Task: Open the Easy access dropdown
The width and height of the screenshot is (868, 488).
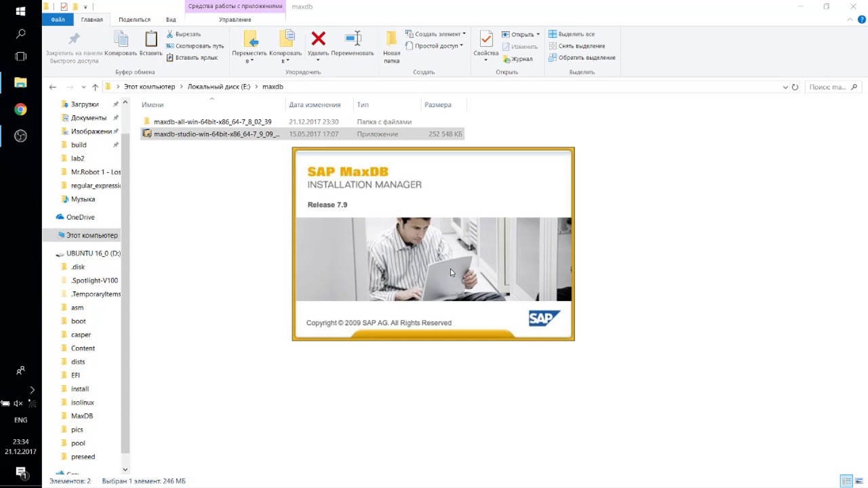Action: tap(434, 46)
